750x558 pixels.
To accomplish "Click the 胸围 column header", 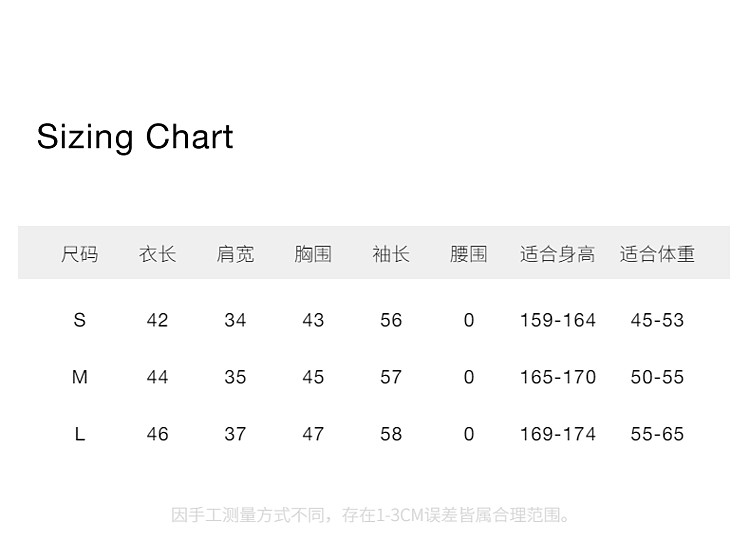I will (313, 254).
